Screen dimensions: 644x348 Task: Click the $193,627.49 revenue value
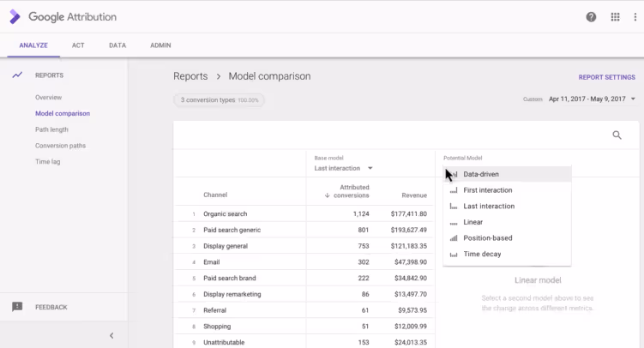pyautogui.click(x=409, y=230)
